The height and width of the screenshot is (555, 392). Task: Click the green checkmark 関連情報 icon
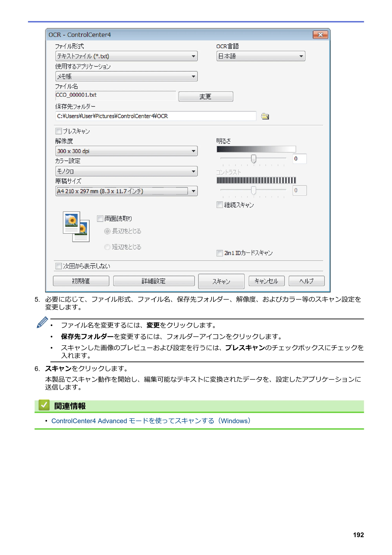(44, 405)
